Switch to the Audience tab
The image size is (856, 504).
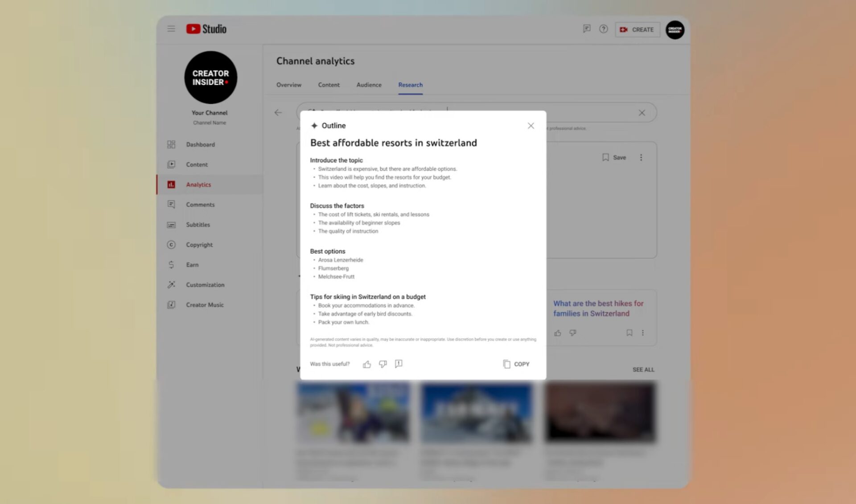tap(369, 85)
